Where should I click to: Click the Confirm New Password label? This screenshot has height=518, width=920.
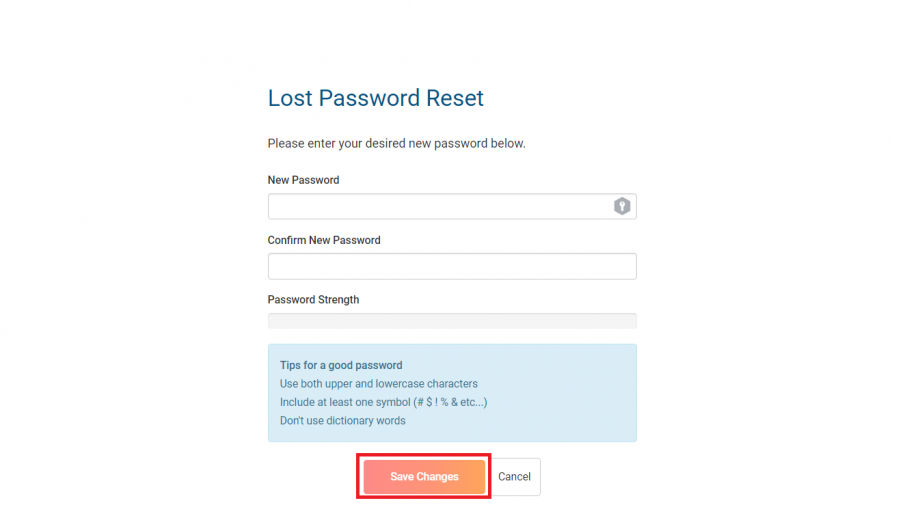pos(324,240)
